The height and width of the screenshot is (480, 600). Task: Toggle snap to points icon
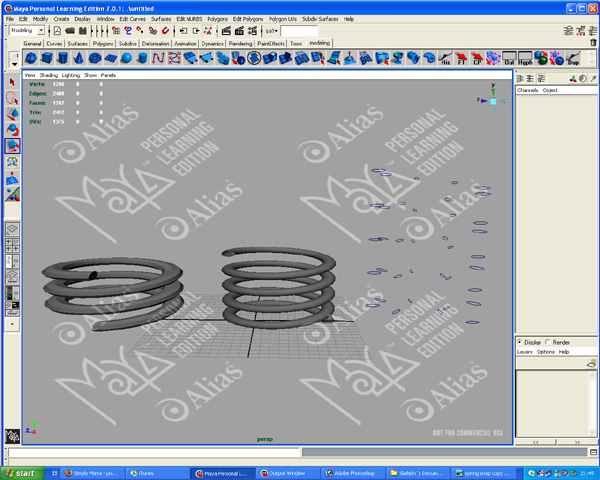pos(140,31)
